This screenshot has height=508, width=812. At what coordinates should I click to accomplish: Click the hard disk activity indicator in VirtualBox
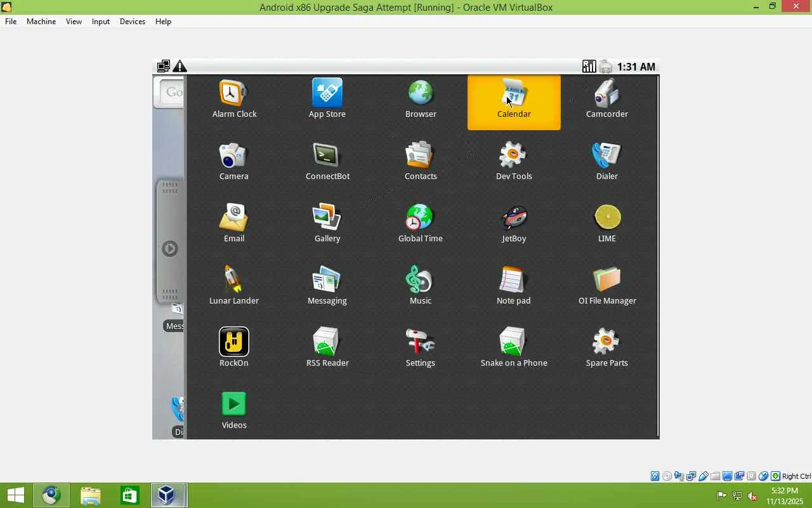point(655,476)
